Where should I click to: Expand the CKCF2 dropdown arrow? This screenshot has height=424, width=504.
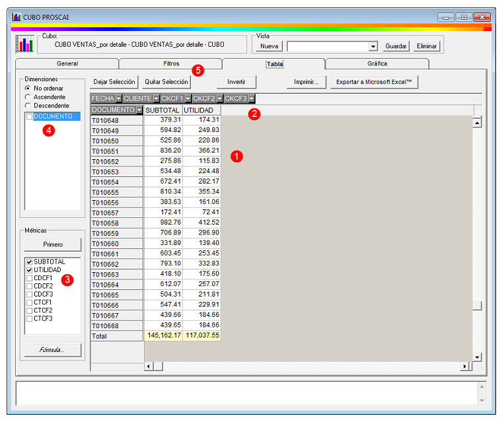coord(219,98)
